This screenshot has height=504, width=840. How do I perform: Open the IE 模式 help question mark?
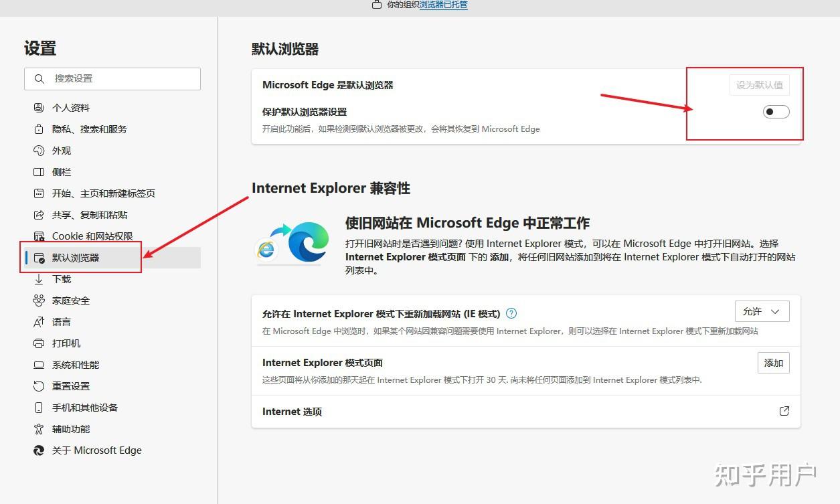511,313
